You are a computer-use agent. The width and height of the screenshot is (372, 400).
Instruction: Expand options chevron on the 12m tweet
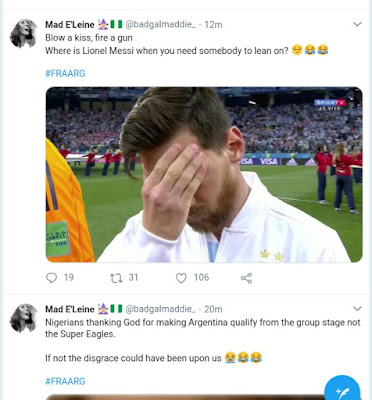click(x=357, y=24)
